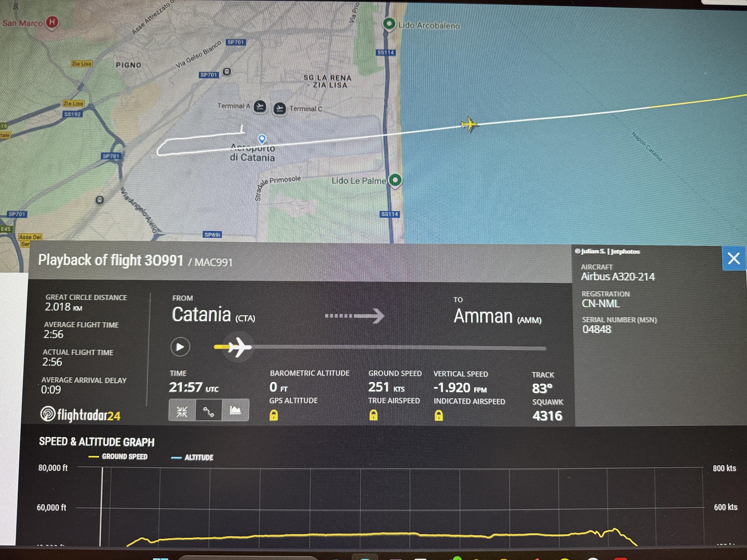747x560 pixels.
Task: Click the indicated airspeed lock icon
Action: pos(438,415)
